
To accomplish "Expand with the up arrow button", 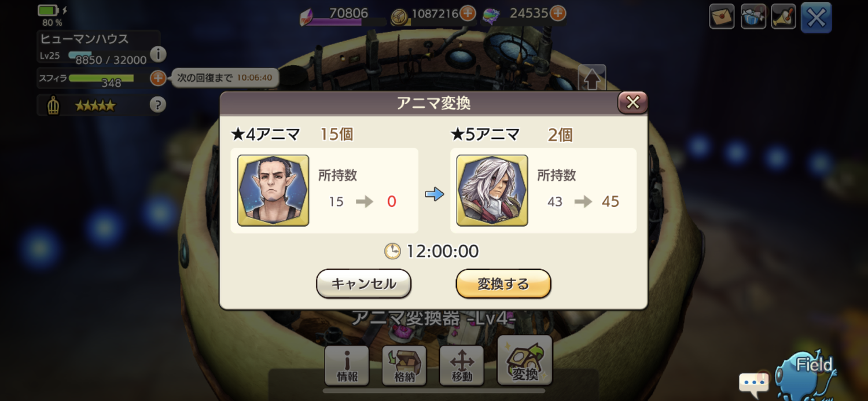I will (592, 79).
